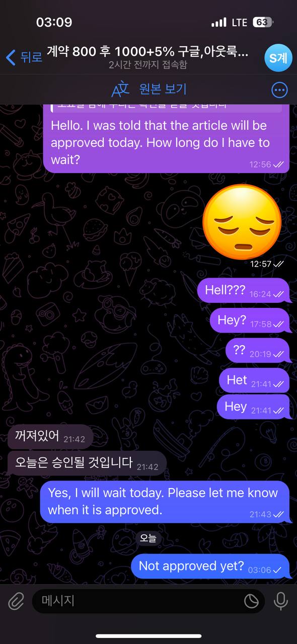Tap the 'Not approved yet?' message bubble

210,567
